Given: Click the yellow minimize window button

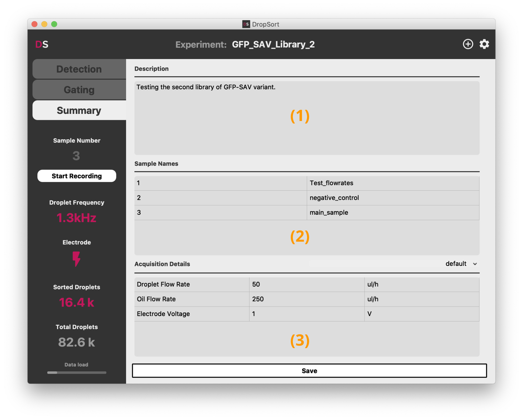Looking at the screenshot, I should click(x=44, y=24).
